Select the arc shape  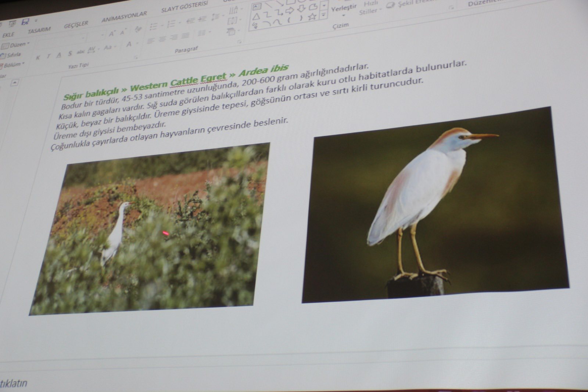point(267,23)
